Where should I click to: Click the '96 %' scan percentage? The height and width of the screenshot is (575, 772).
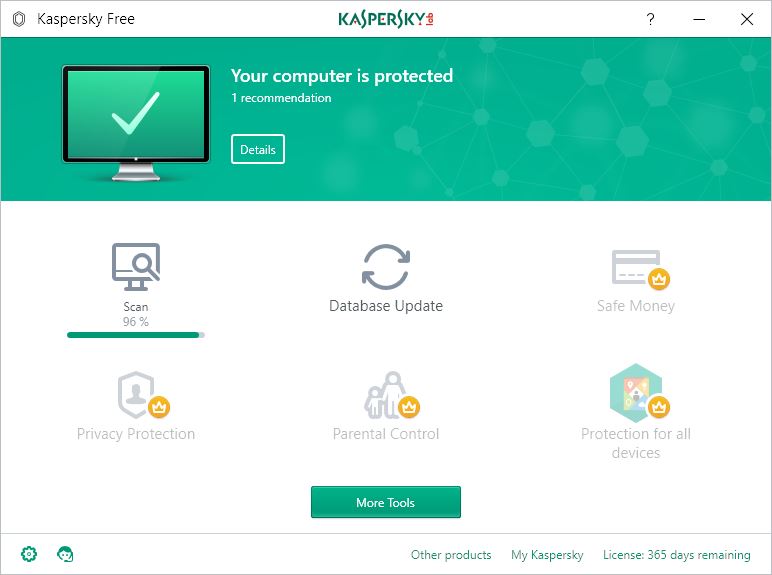pos(136,322)
